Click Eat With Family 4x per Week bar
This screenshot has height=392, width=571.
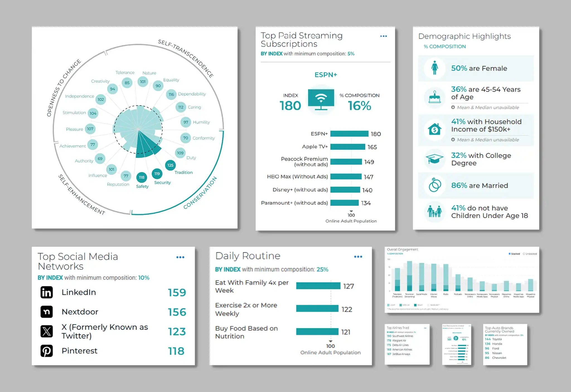[x=318, y=286]
